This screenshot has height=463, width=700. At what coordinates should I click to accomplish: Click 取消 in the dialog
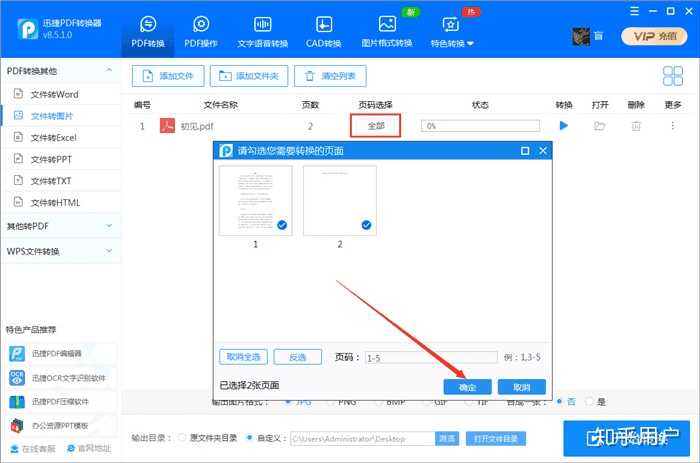point(521,387)
